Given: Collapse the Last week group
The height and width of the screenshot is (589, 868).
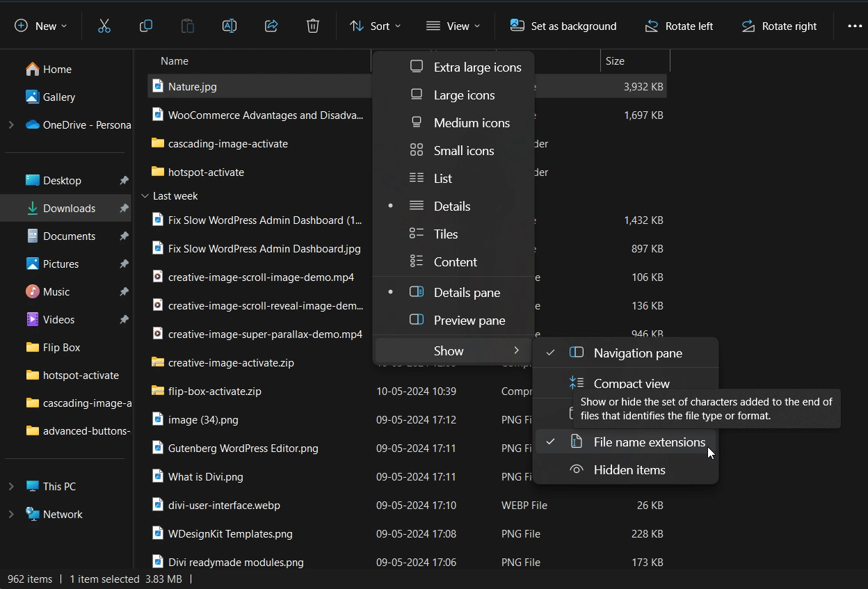Looking at the screenshot, I should tap(145, 196).
